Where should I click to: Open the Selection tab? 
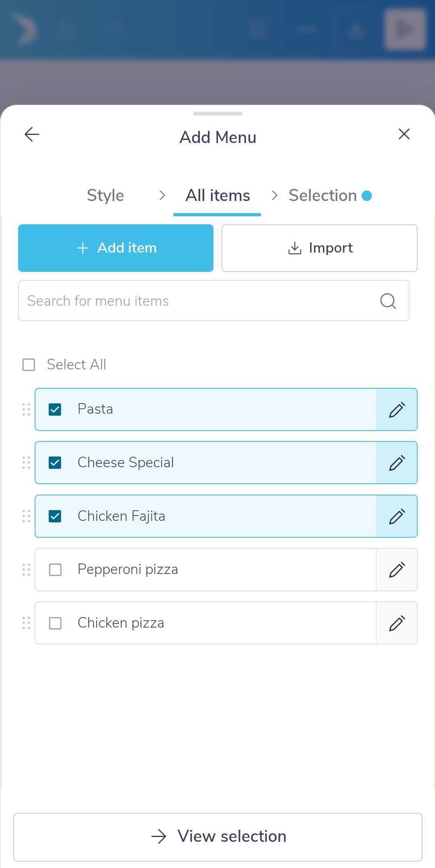[323, 196]
